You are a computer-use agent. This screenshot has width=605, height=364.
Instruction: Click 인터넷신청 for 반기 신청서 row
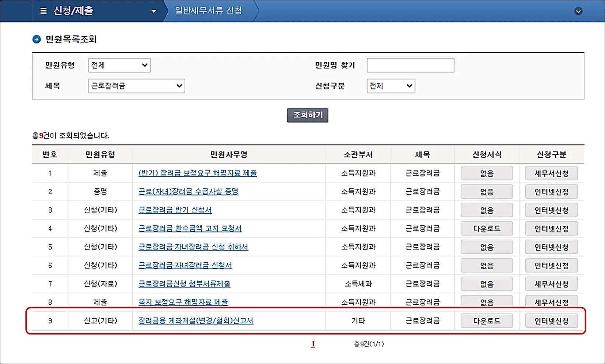[552, 210]
